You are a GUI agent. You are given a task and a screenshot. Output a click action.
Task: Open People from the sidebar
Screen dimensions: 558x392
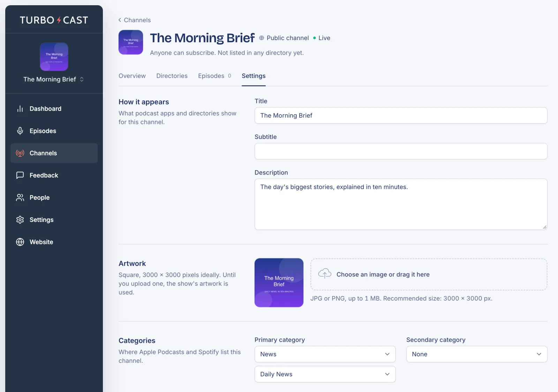tap(54, 198)
